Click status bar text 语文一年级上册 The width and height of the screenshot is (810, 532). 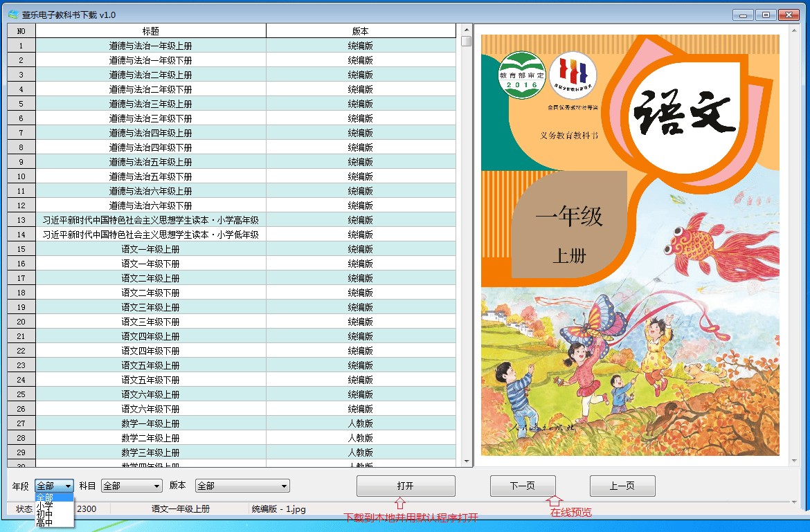(x=181, y=508)
